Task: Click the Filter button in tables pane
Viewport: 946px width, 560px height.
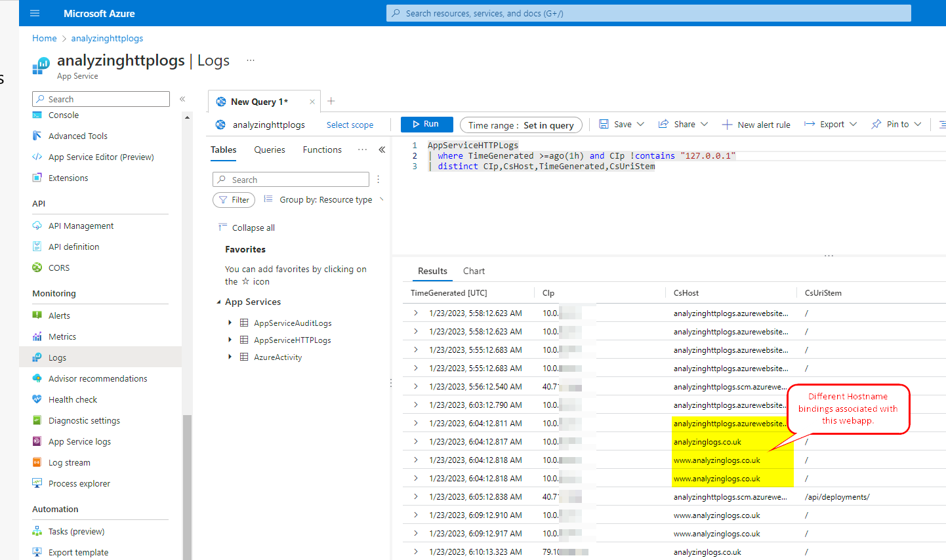Action: coord(234,200)
